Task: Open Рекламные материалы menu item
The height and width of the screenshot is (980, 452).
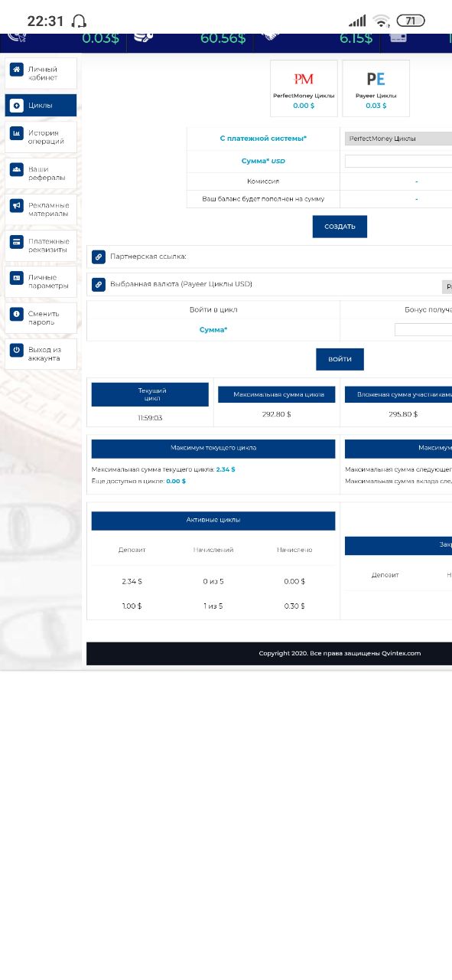Action: coord(41,209)
